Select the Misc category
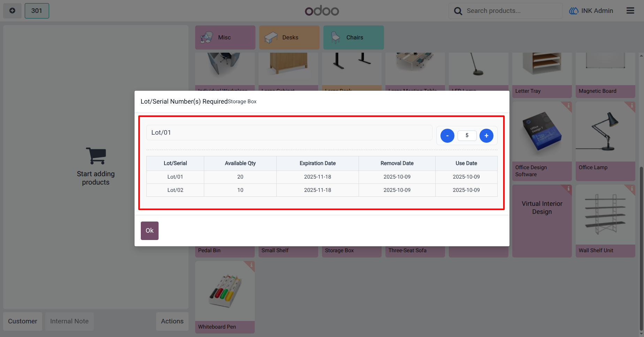The width and height of the screenshot is (644, 337). pos(225,37)
